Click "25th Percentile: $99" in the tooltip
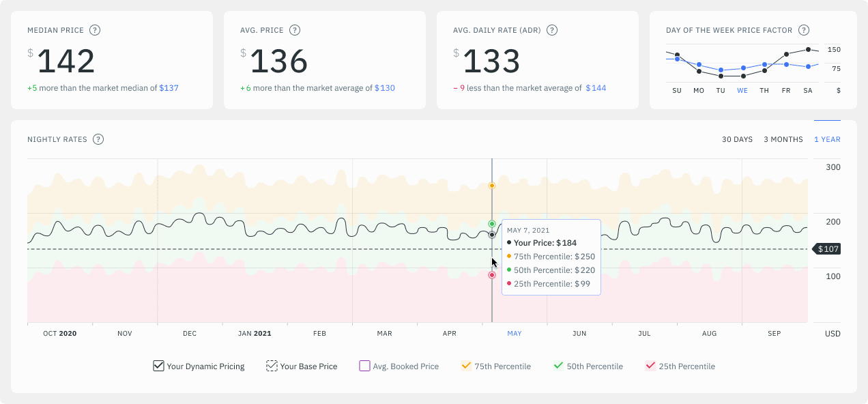 click(552, 284)
